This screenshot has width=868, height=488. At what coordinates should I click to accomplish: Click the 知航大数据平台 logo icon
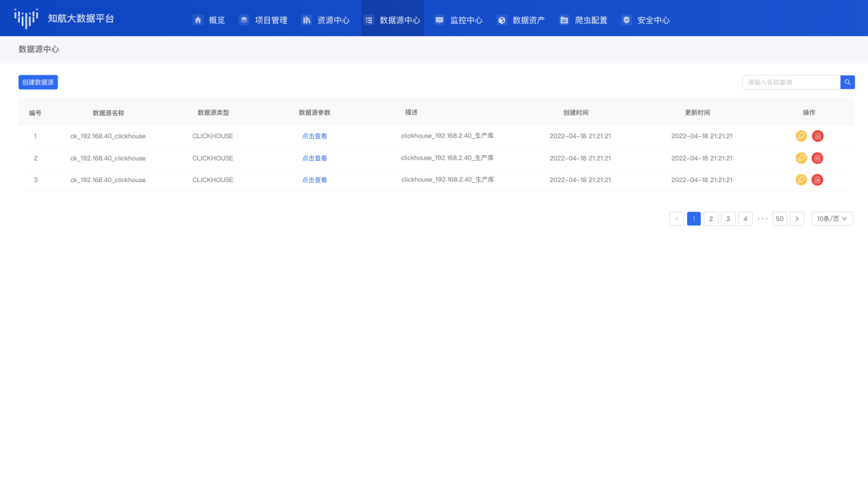26,18
